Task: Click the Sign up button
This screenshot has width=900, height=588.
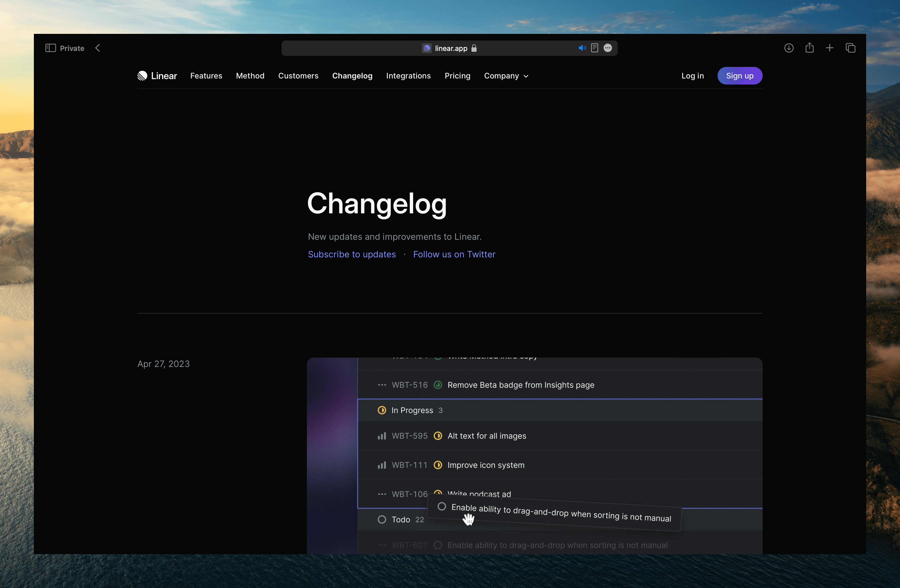Action: coord(739,75)
